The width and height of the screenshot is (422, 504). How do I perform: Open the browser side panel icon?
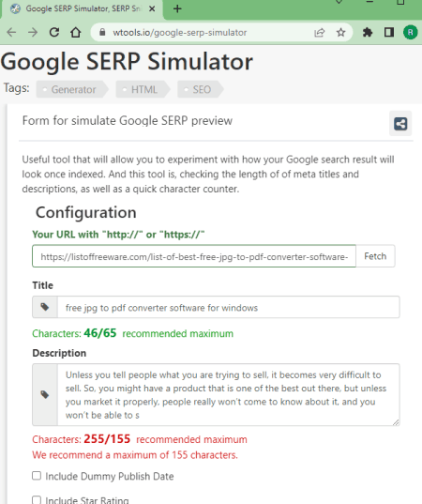pyautogui.click(x=389, y=32)
